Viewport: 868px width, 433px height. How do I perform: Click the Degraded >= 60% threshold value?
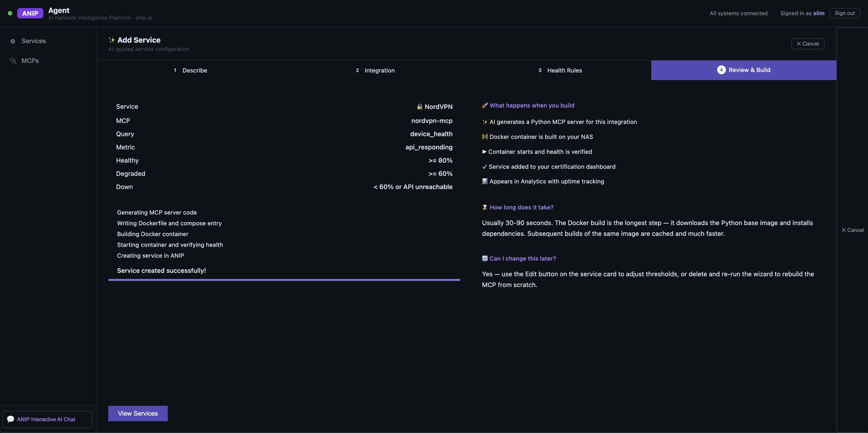[440, 174]
